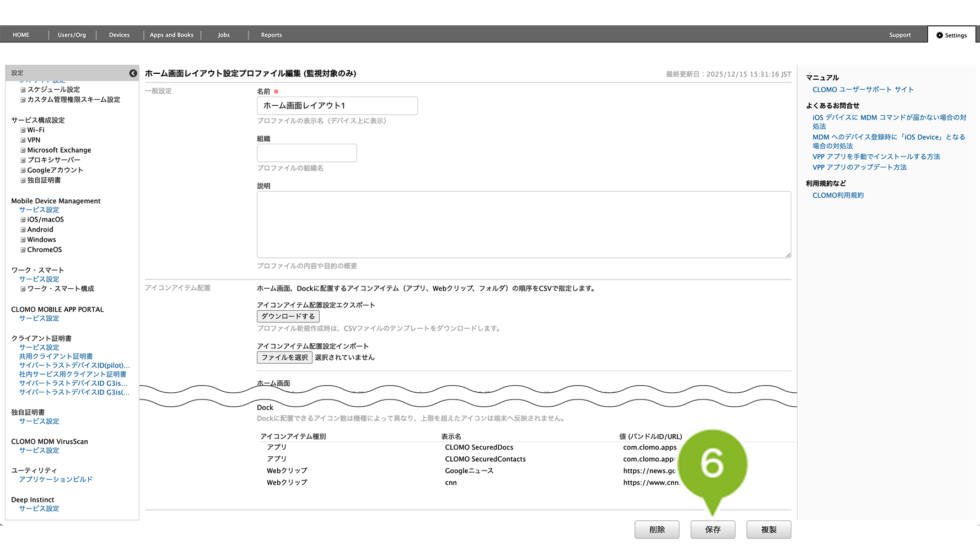The width and height of the screenshot is (980, 551).
Task: Open the Devices menu tab
Action: pos(119,35)
